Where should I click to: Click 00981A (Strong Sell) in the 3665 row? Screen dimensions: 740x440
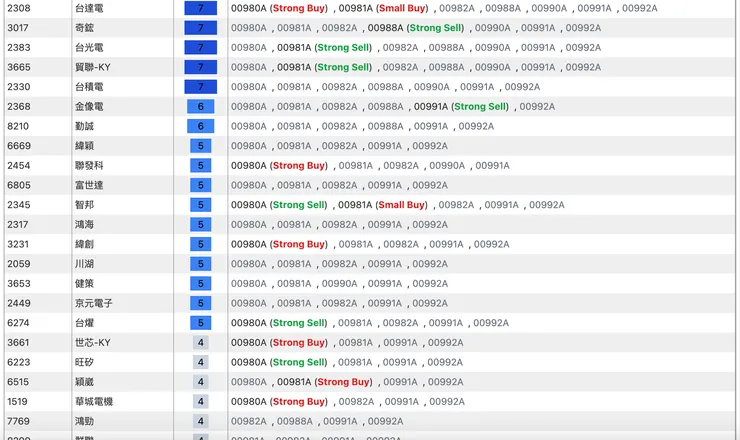325,67
